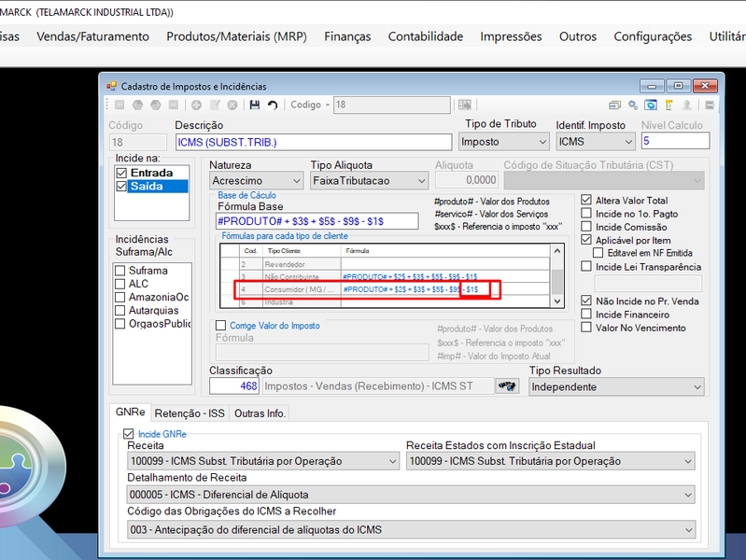This screenshot has width=746, height=560.
Task: Click the Nível Calculo field
Action: pyautogui.click(x=675, y=141)
